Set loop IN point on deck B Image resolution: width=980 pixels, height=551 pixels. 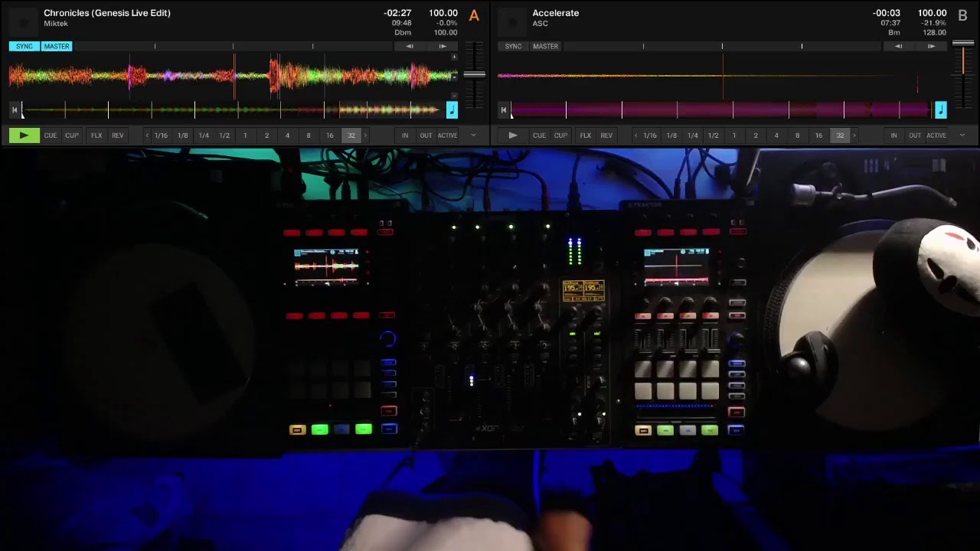pos(893,135)
